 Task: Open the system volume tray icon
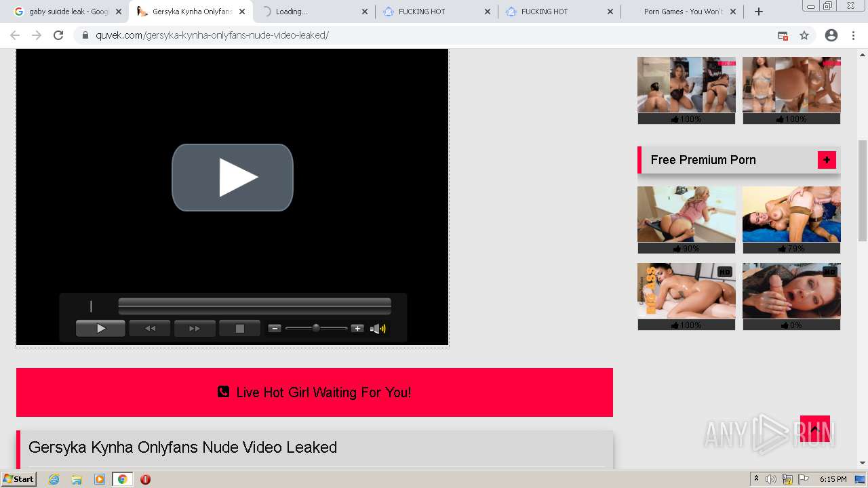pyautogui.click(x=771, y=479)
